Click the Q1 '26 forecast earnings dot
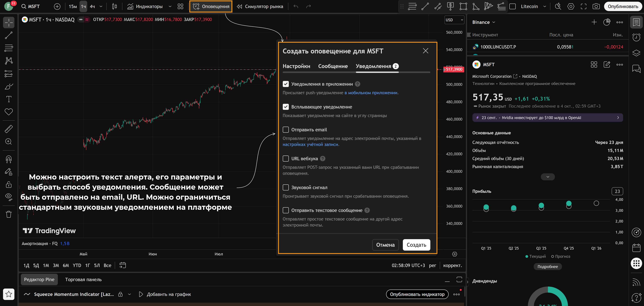 [596, 203]
